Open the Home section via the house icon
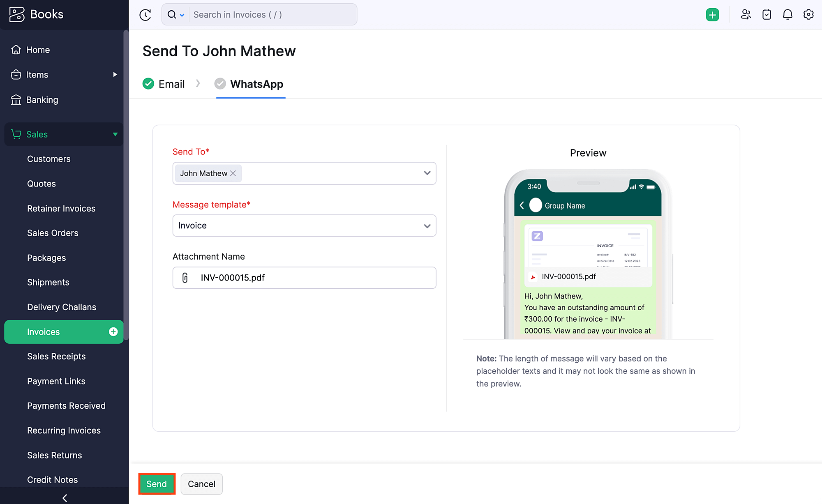The width and height of the screenshot is (822, 504). coord(16,49)
